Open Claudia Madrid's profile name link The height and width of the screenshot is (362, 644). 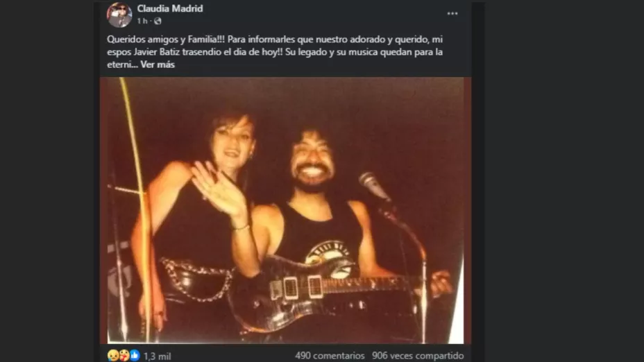tap(169, 8)
